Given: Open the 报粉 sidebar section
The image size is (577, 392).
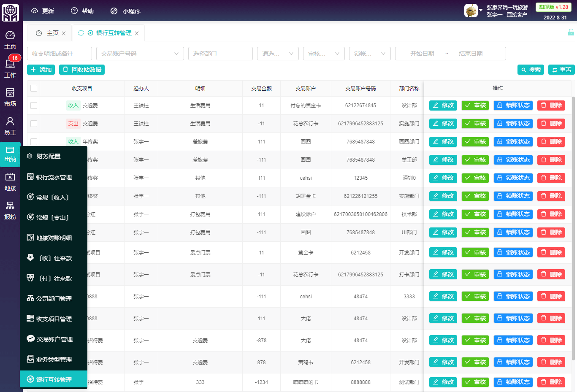Looking at the screenshot, I should pyautogui.click(x=10, y=210).
